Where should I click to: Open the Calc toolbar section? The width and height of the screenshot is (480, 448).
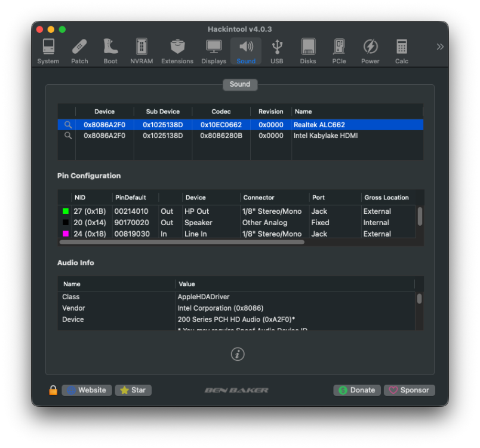402,51
